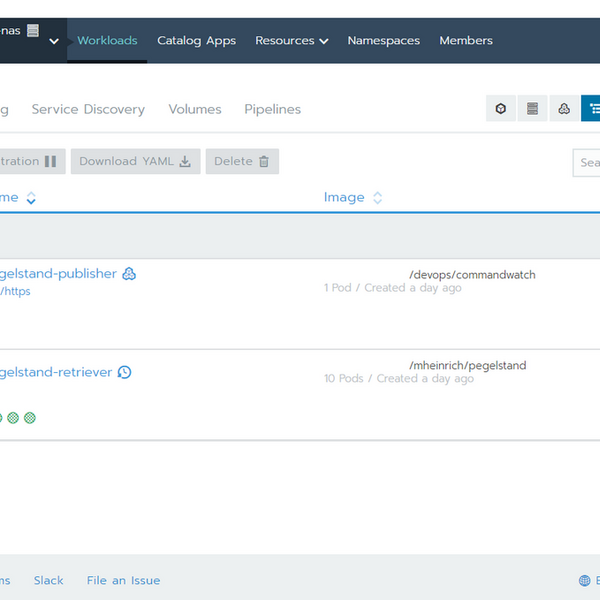This screenshot has height=600, width=600.
Task: Click the group-by-workload view icon
Action: [564, 109]
